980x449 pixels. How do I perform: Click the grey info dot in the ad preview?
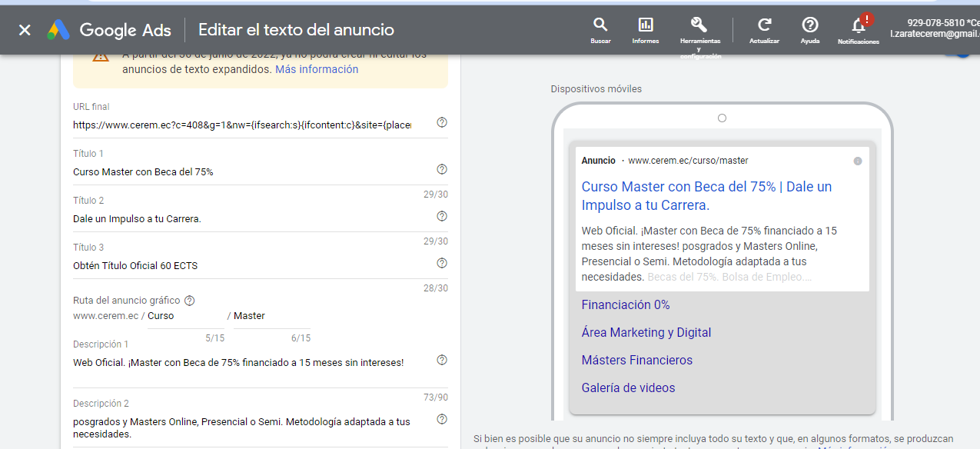pos(858,161)
